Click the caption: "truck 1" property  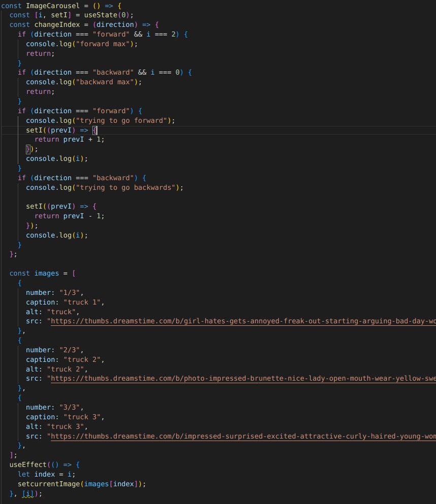point(65,302)
